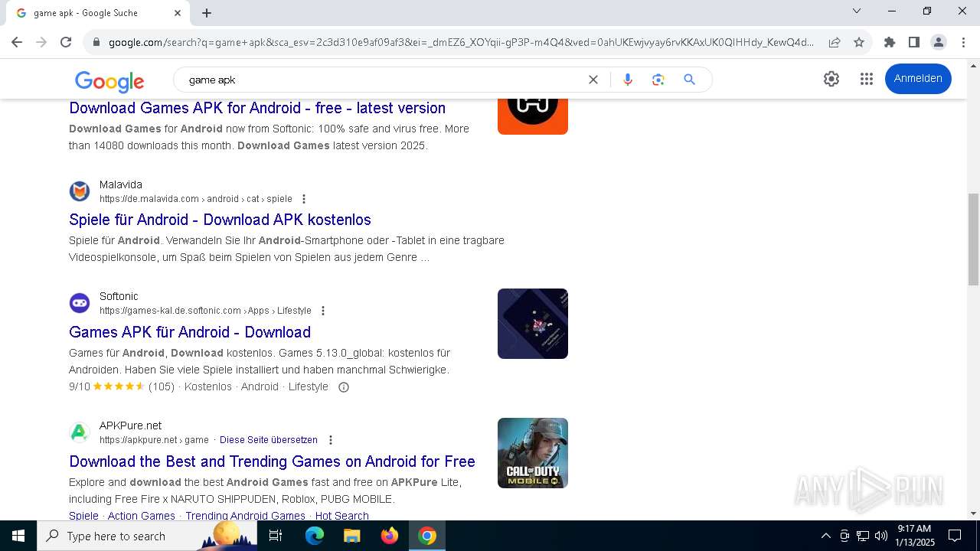980x551 pixels.
Task: Open the orange Softonic result thumbnail
Action: click(x=533, y=116)
